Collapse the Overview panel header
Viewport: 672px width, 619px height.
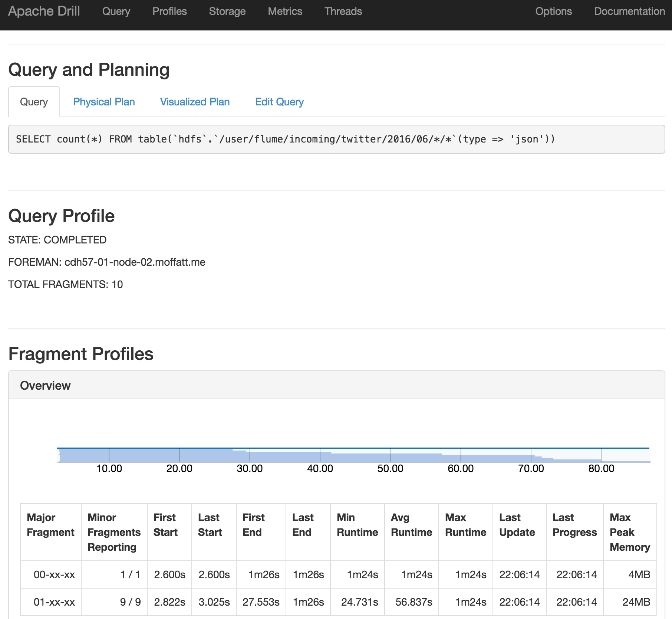pyautogui.click(x=45, y=385)
